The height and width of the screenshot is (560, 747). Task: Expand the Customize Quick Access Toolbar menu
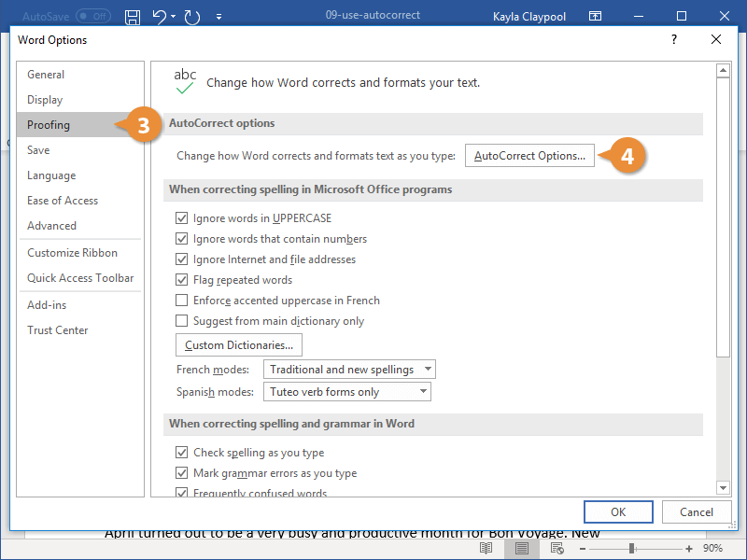218,15
